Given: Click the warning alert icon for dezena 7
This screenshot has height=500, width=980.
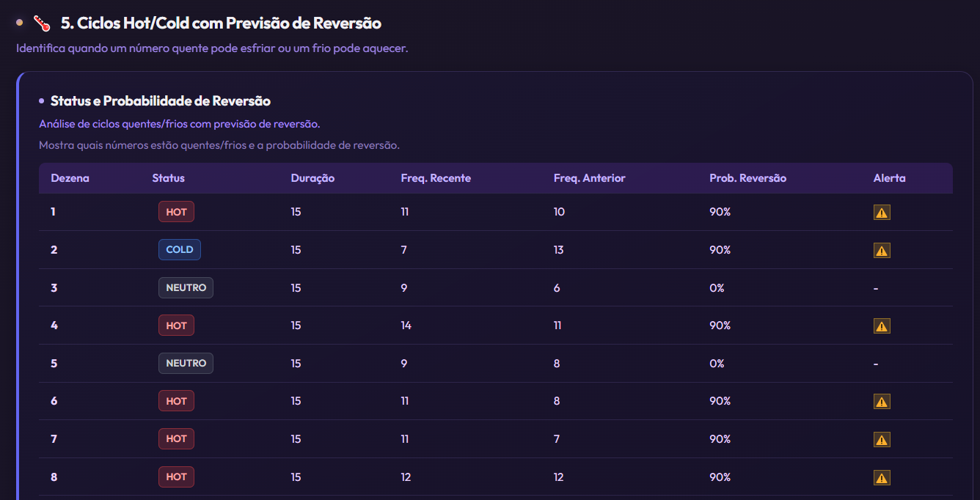Looking at the screenshot, I should tap(881, 438).
